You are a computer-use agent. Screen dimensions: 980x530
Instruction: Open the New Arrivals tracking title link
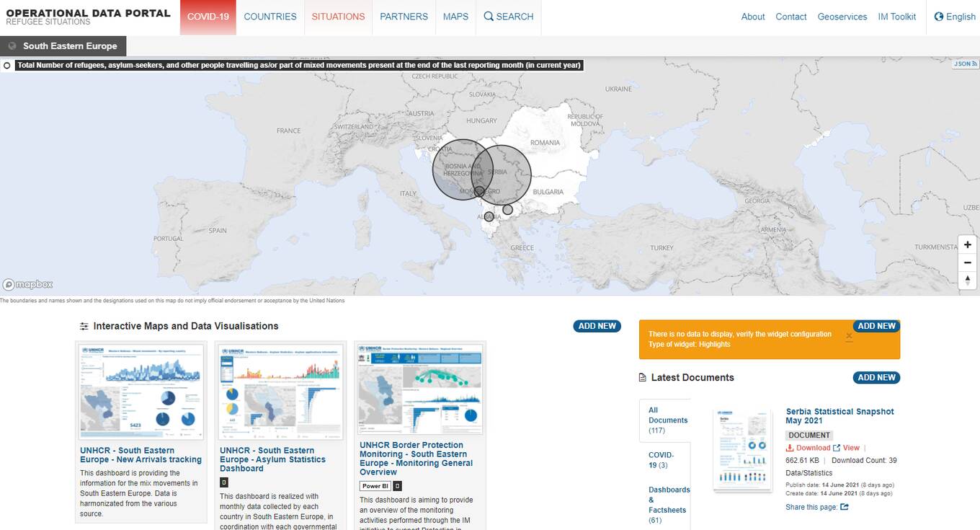click(141, 455)
